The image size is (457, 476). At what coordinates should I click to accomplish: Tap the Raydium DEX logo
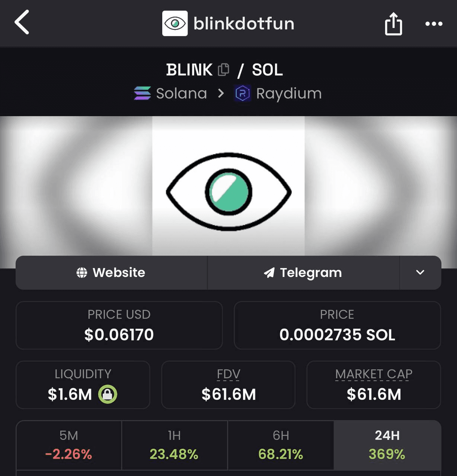point(243,93)
